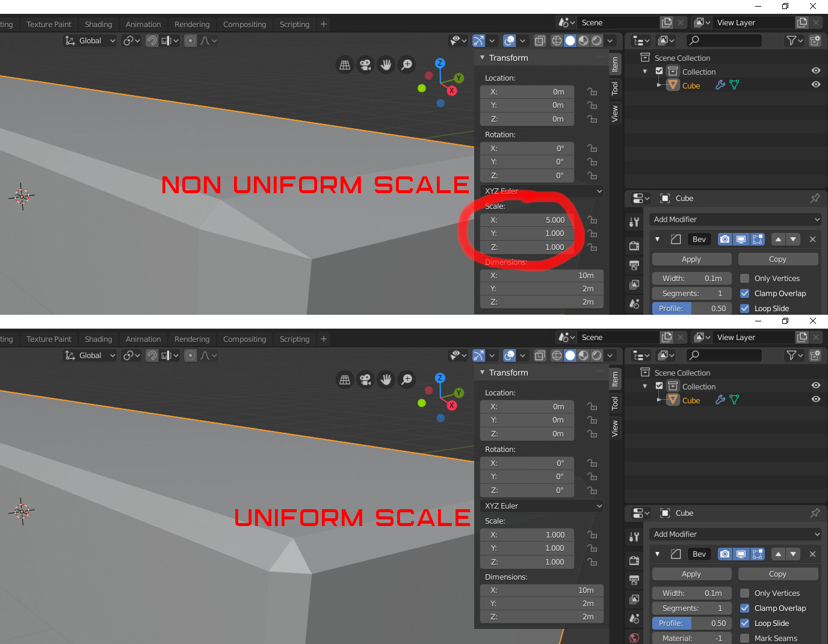Click the Profile slider in the upper window

[691, 308]
